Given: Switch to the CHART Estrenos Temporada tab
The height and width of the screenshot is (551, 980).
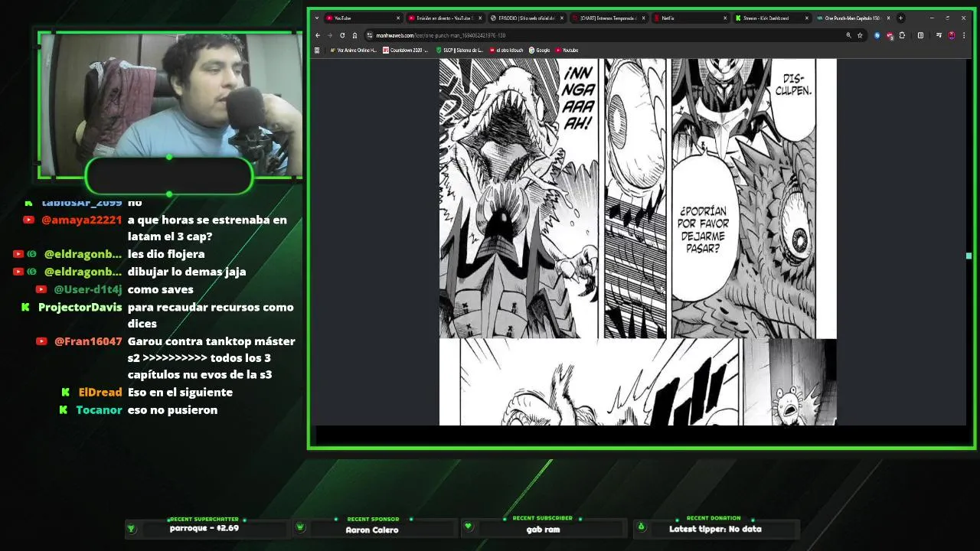Looking at the screenshot, I should pyautogui.click(x=609, y=18).
